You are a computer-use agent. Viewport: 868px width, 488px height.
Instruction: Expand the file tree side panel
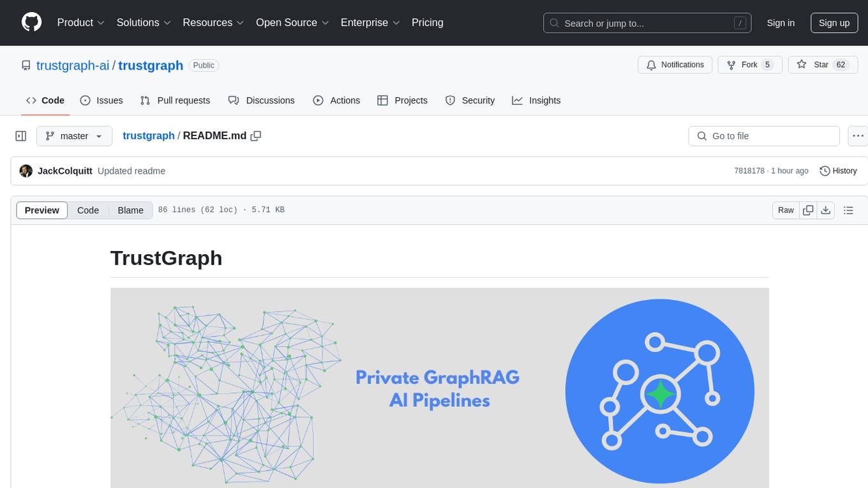coord(21,136)
